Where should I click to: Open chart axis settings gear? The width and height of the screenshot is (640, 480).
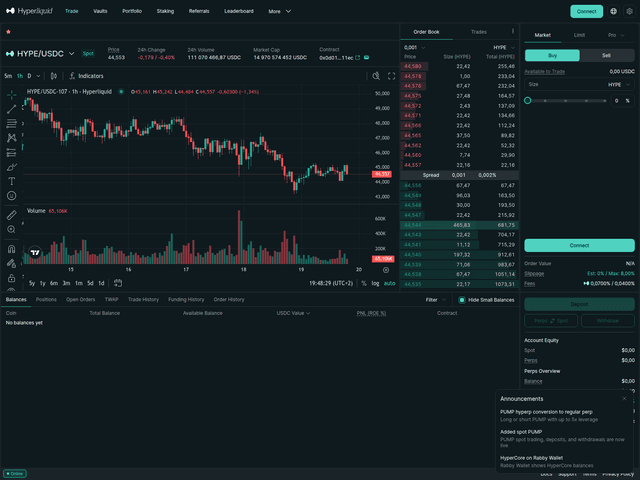point(386,270)
